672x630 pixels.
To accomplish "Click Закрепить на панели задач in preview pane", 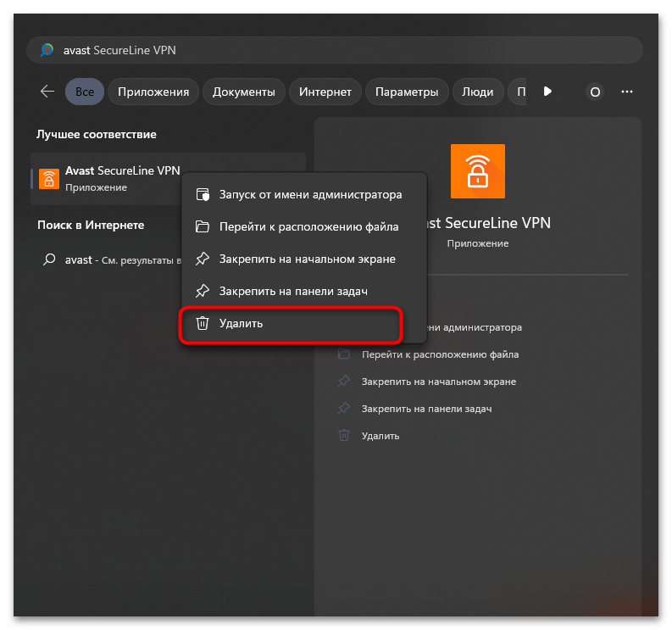I will (426, 409).
